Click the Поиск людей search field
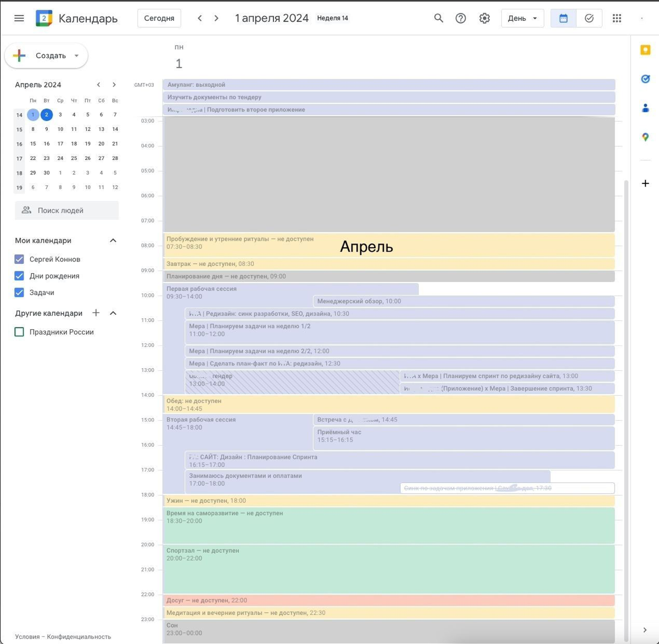Viewport: 659px width, 644px height. [x=66, y=210]
